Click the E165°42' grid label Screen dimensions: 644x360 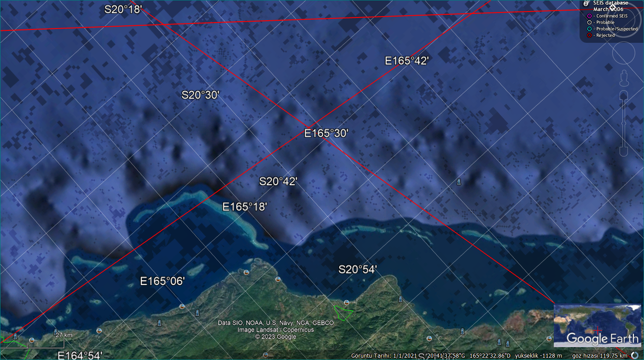(x=407, y=60)
